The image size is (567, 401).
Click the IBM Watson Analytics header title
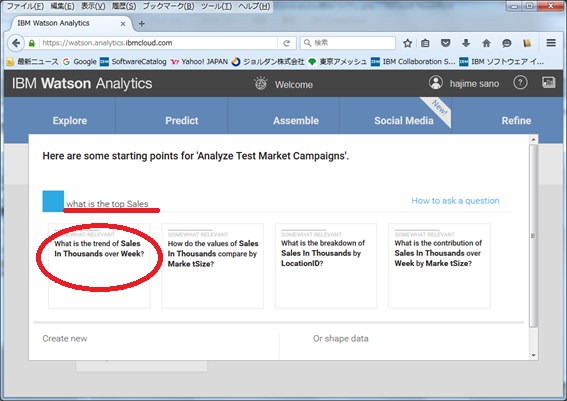82,84
